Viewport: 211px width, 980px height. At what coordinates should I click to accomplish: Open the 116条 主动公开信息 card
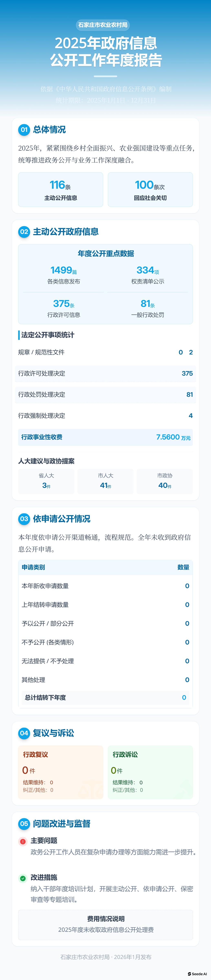tap(61, 189)
